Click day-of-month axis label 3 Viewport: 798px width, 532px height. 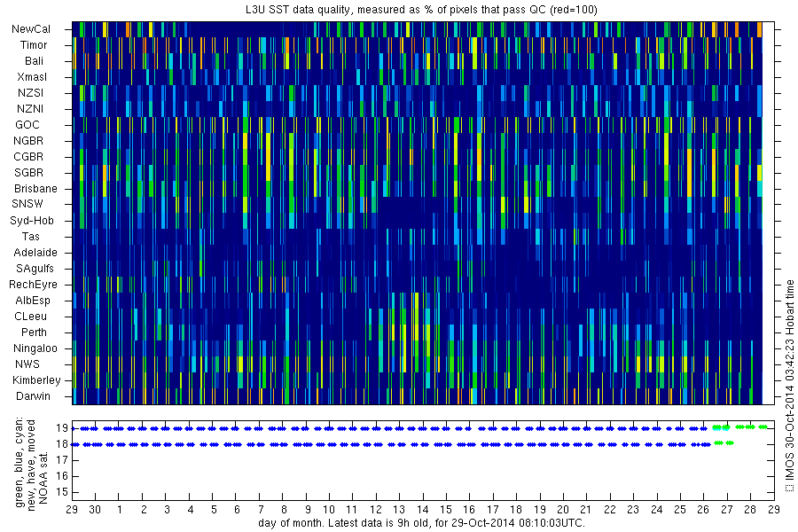167,510
